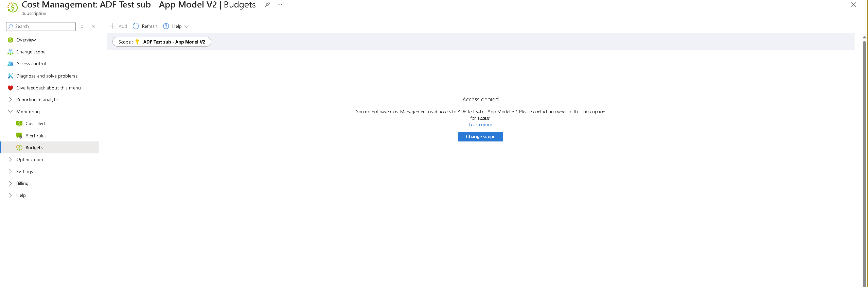Click the Monitoring section label

[x=28, y=112]
